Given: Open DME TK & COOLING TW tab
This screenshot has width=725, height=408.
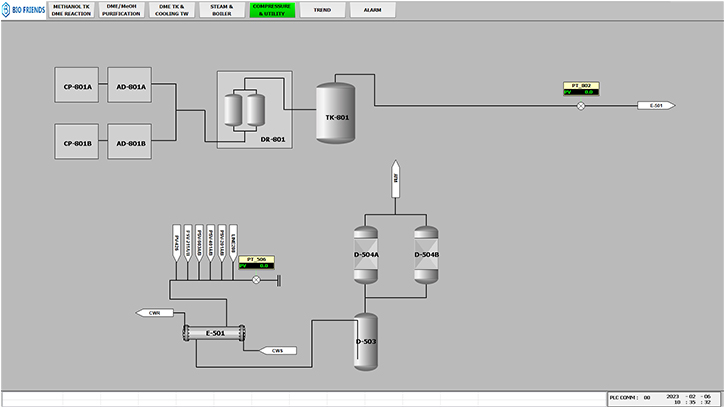Looking at the screenshot, I should (x=172, y=10).
